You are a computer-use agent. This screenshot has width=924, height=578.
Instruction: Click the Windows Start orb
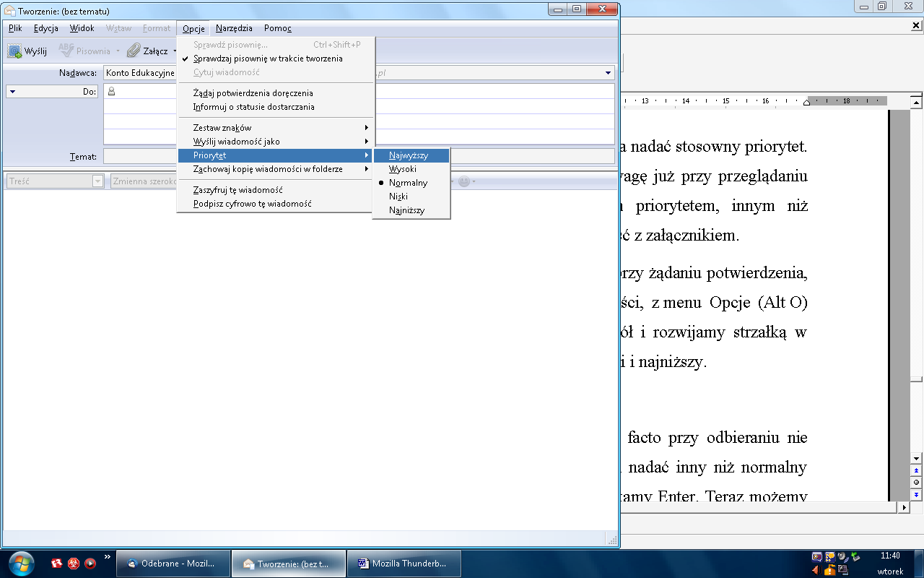point(22,563)
